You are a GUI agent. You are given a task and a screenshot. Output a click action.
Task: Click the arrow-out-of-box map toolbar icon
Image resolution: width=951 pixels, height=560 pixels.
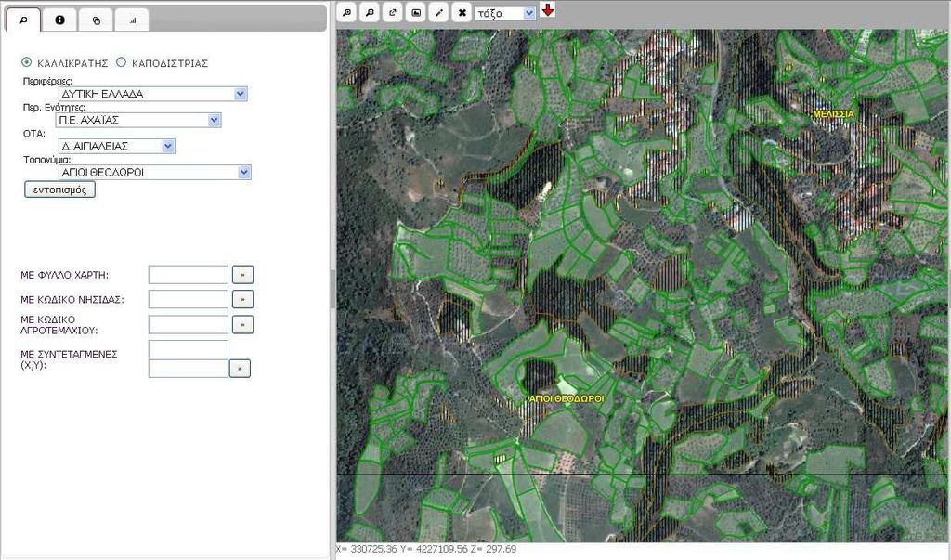pos(393,12)
